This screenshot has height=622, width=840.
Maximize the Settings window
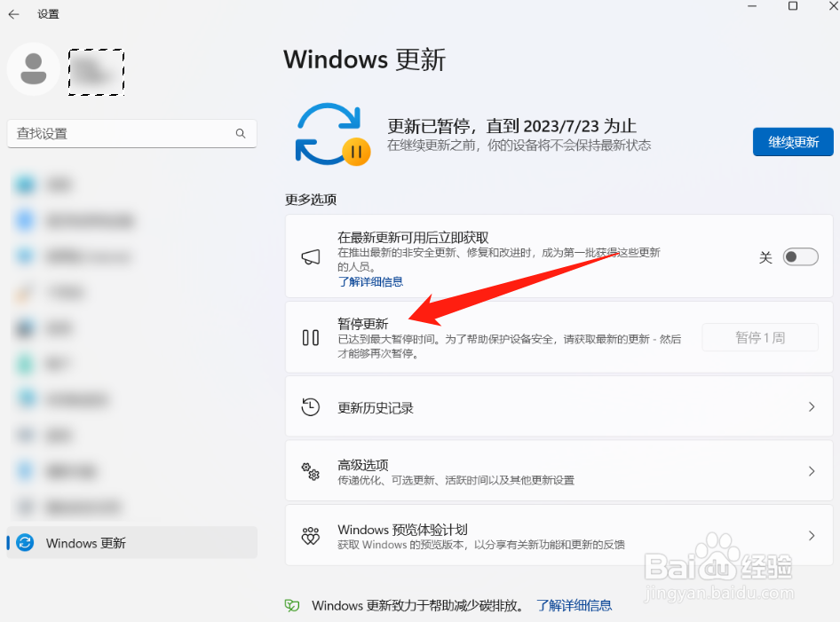point(793,6)
